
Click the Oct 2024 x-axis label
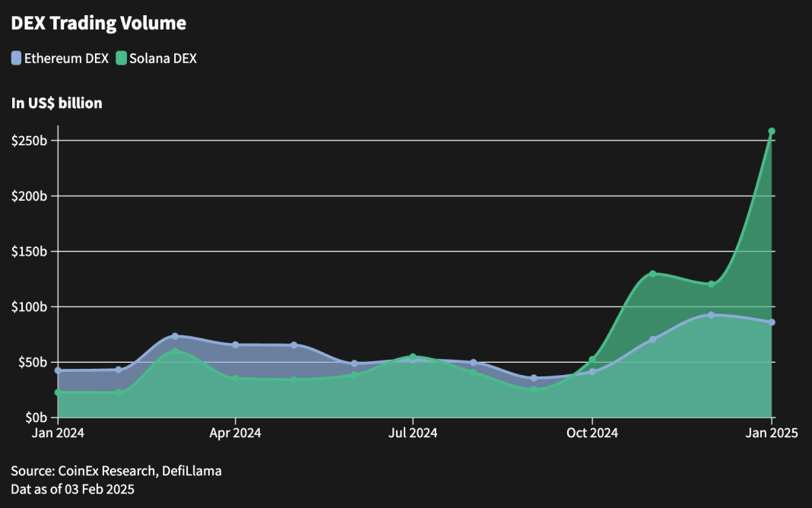coord(592,433)
